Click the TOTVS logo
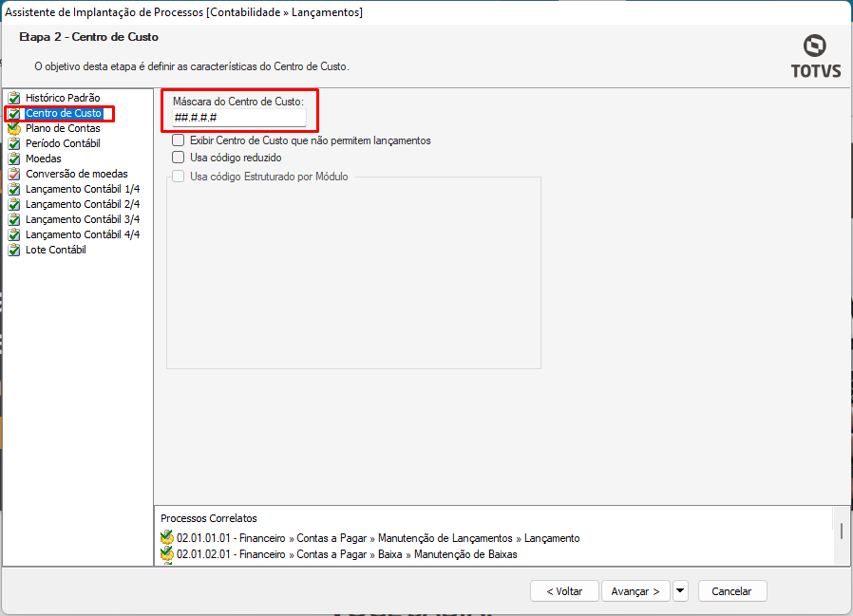853x616 pixels. 815,57
